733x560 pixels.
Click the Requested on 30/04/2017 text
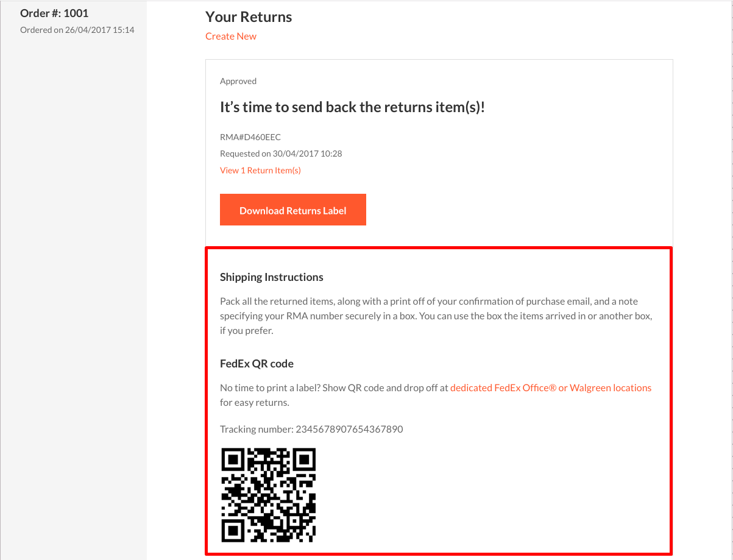pos(281,154)
